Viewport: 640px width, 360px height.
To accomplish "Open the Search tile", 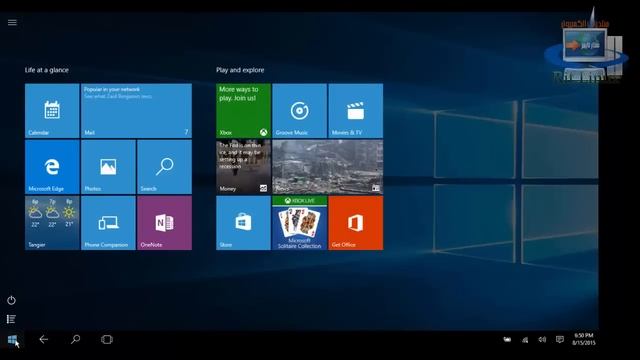I will coord(164,167).
